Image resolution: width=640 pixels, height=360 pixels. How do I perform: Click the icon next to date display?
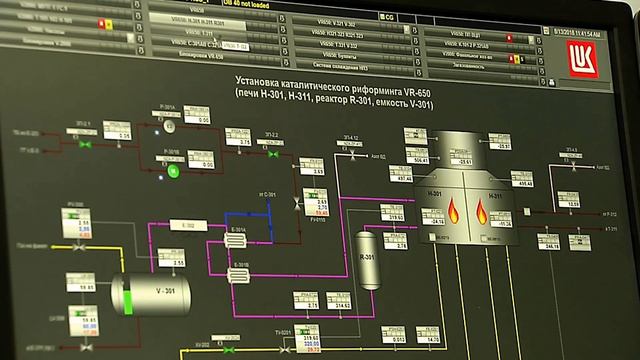point(546,31)
